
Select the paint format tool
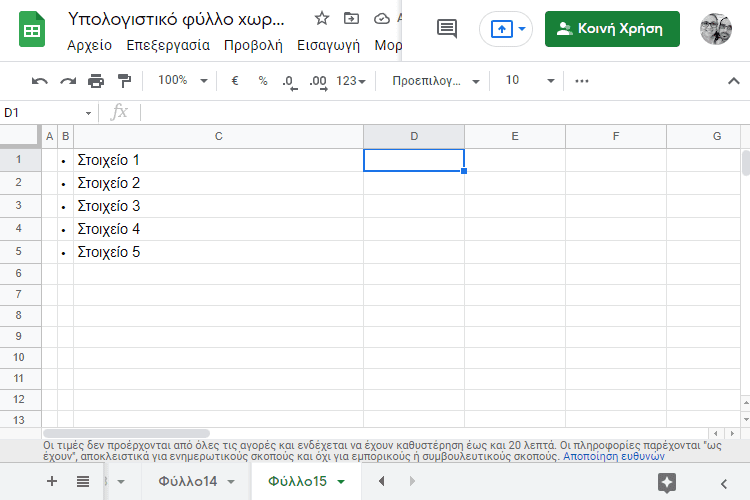click(124, 81)
